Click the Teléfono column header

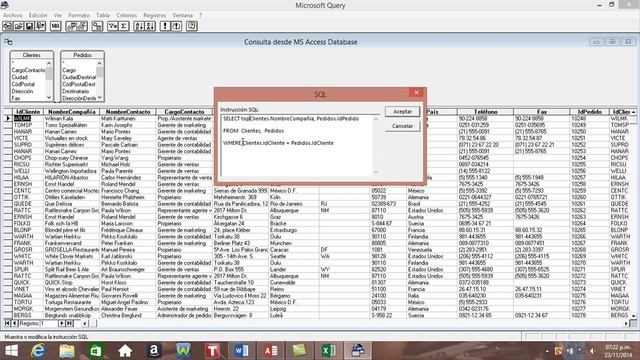486,111
